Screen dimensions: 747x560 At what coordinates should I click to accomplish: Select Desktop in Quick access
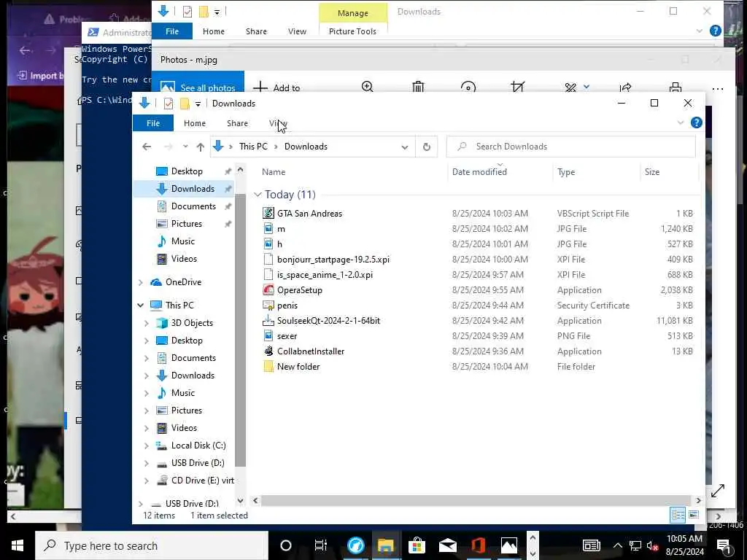tap(186, 171)
